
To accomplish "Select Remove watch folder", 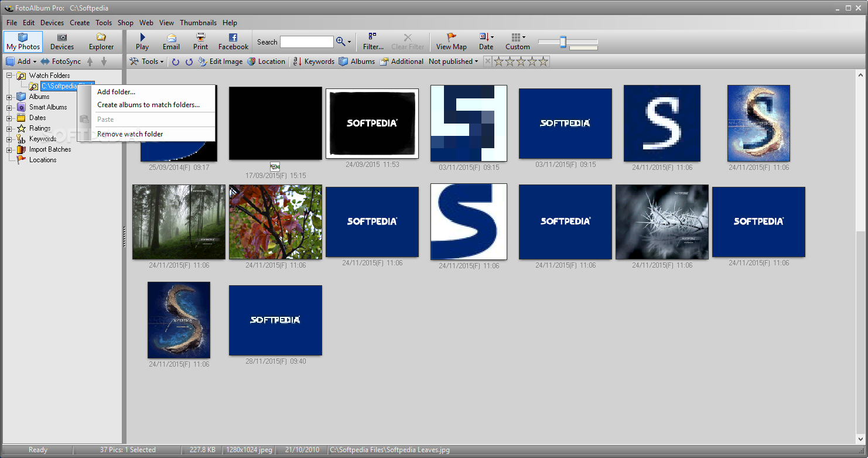I will coord(146,134).
